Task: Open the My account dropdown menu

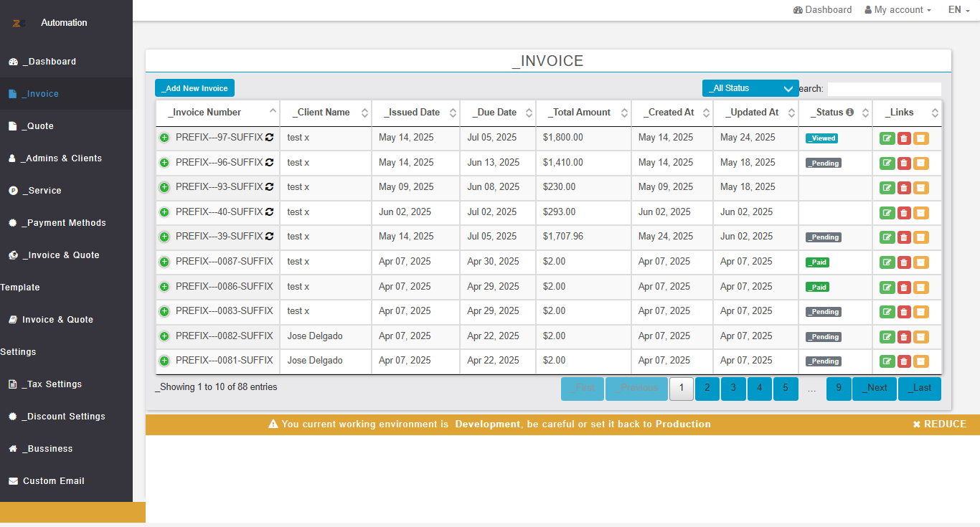Action: click(898, 10)
